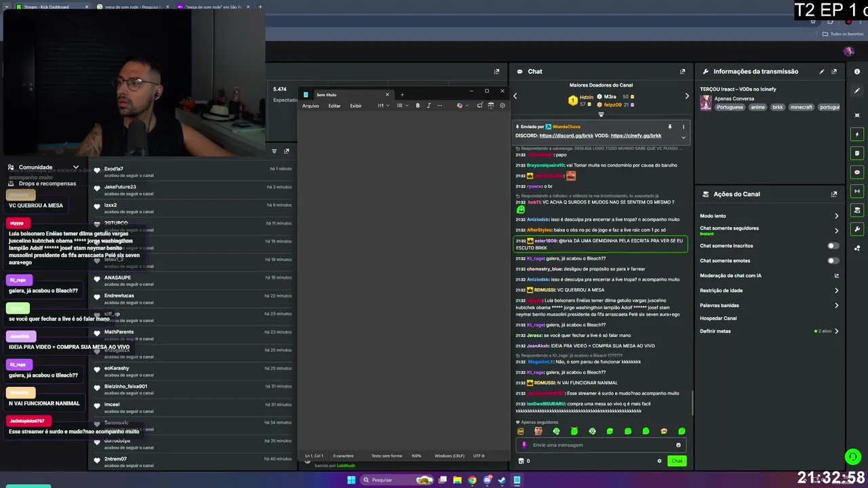Click the info icon in right sidebar
Image resolution: width=868 pixels, height=488 pixels.
857,71
